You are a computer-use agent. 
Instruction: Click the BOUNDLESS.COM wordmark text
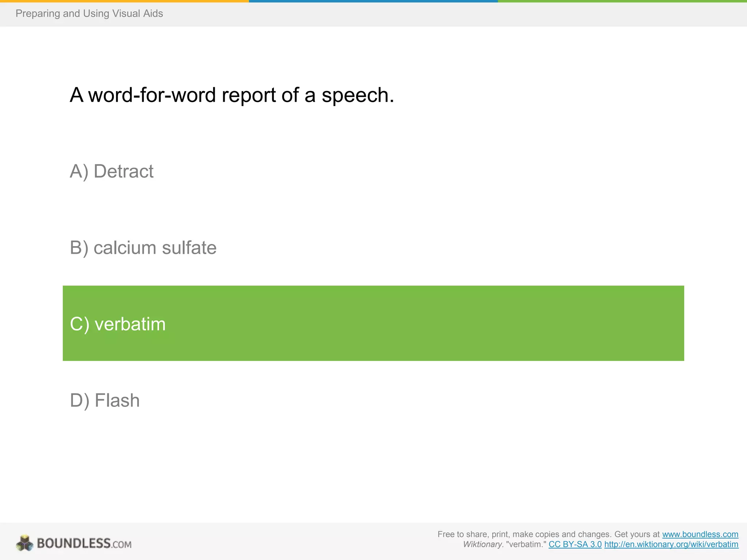(x=84, y=544)
